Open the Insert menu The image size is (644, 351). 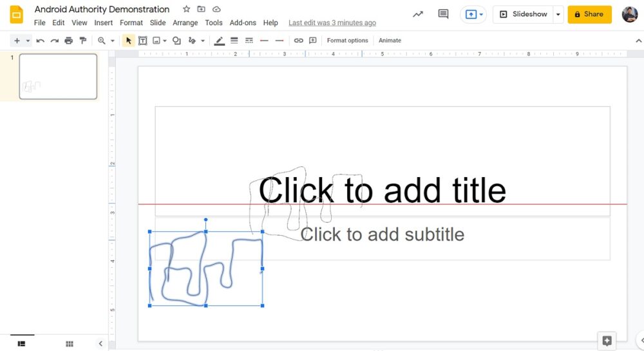[103, 23]
